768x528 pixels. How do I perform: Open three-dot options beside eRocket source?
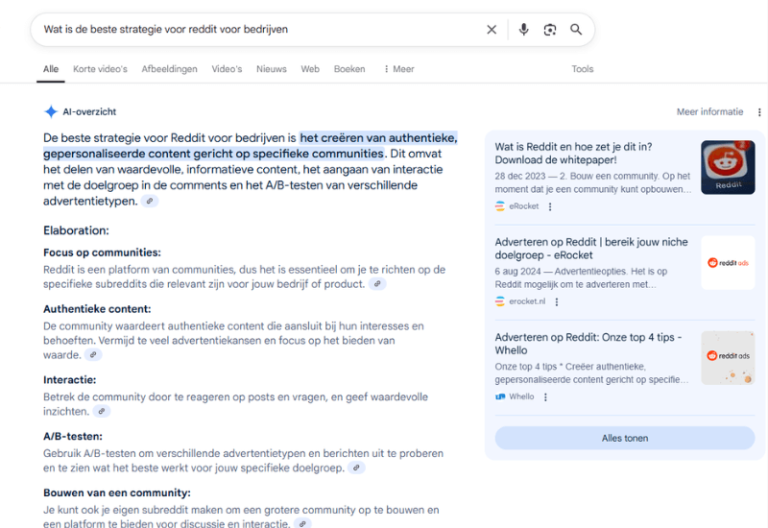coord(550,207)
